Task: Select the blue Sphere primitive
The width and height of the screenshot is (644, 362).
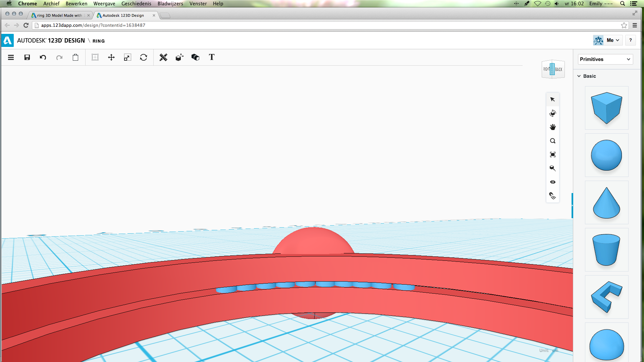Action: tap(607, 155)
